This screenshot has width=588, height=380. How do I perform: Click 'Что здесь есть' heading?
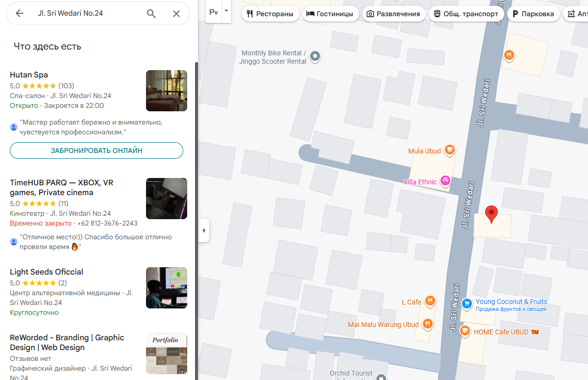click(48, 47)
